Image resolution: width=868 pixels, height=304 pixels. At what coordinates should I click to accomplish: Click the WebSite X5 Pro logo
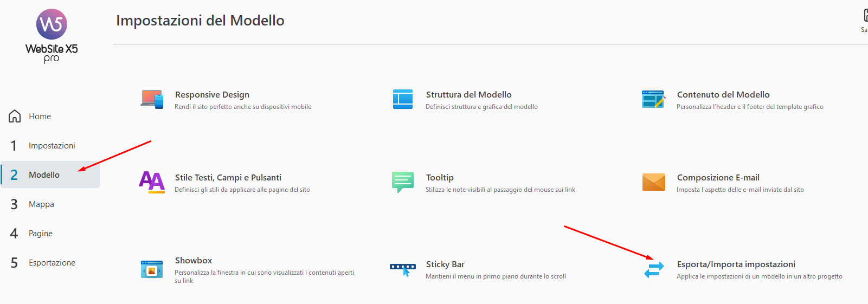(x=52, y=35)
